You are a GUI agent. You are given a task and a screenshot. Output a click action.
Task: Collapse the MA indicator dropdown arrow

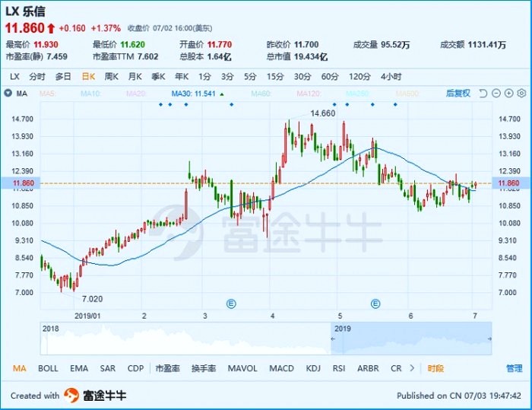tap(8, 94)
